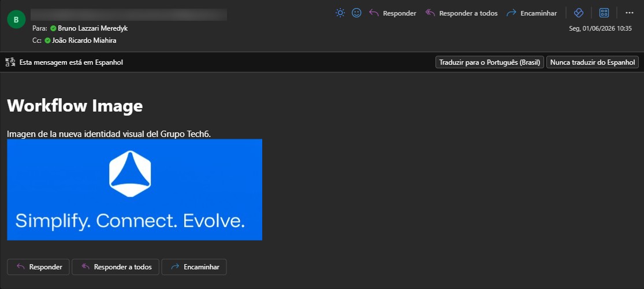Click the bottom Responder a todos button
This screenshot has height=289, width=644.
point(116,267)
